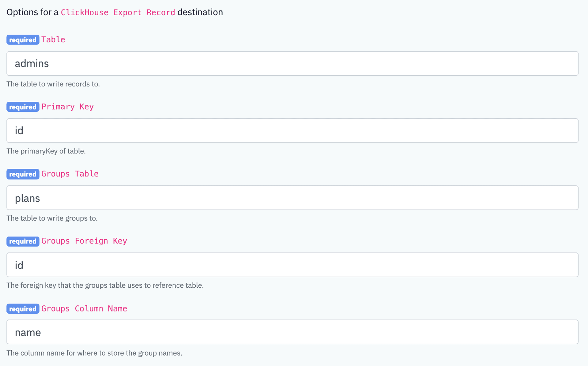Viewport: 588px width, 366px height.
Task: Click help text 'The table to write records to.'
Action: click(x=53, y=84)
